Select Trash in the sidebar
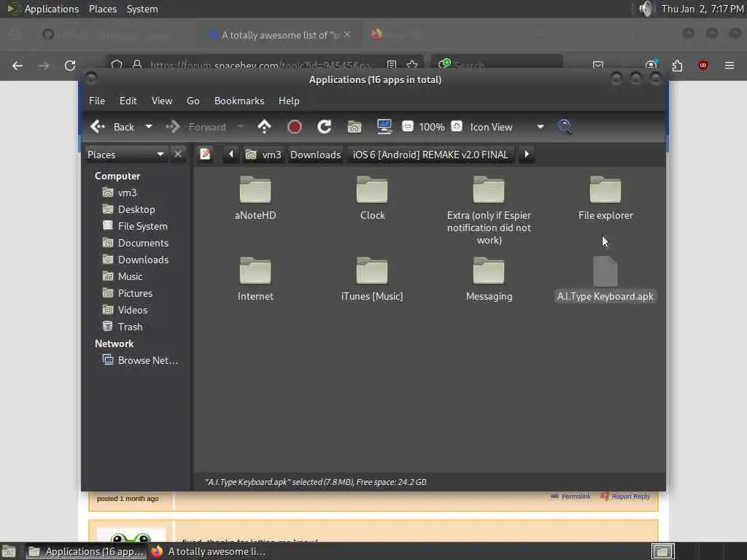 [x=130, y=327]
